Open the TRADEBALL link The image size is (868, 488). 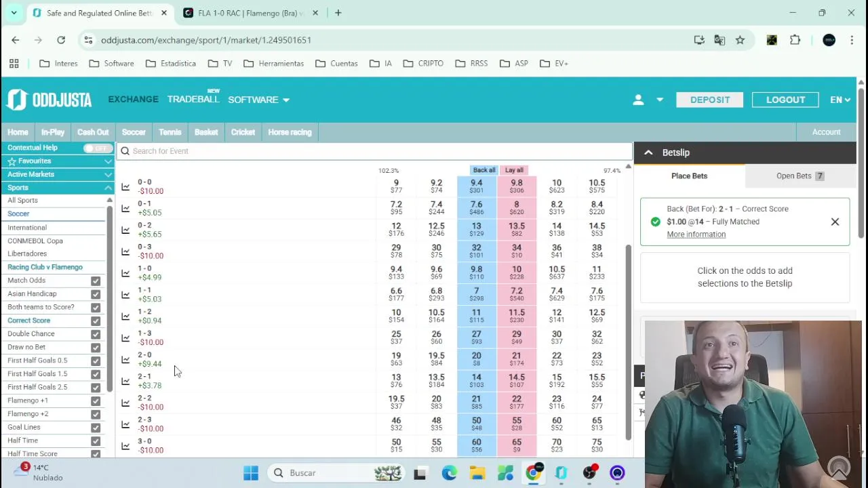tap(193, 99)
